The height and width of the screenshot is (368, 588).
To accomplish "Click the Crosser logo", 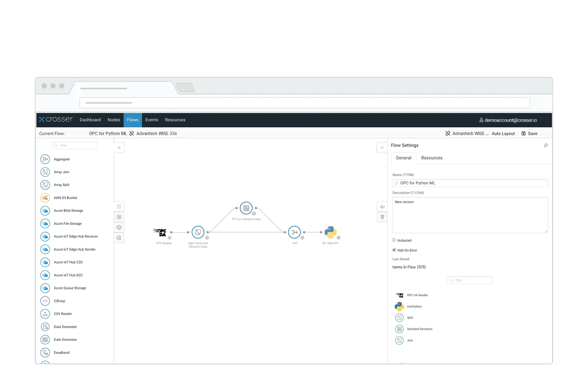I will click(56, 119).
